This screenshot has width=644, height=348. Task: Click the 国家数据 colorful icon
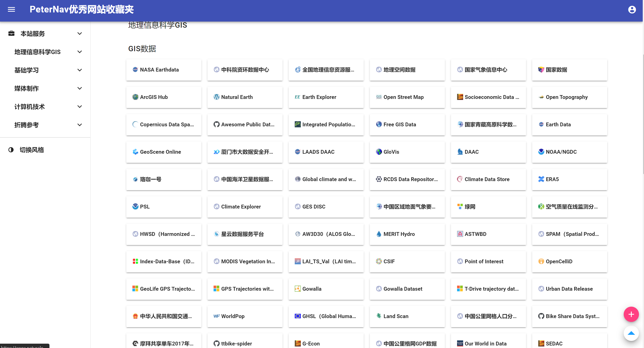pyautogui.click(x=541, y=69)
